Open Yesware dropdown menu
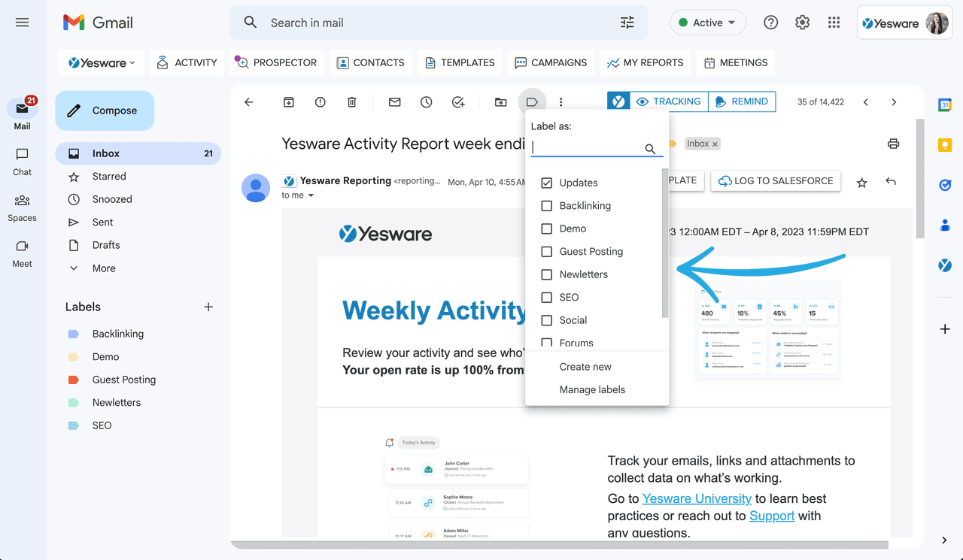Viewport: 963px width, 560px height. 102,63
